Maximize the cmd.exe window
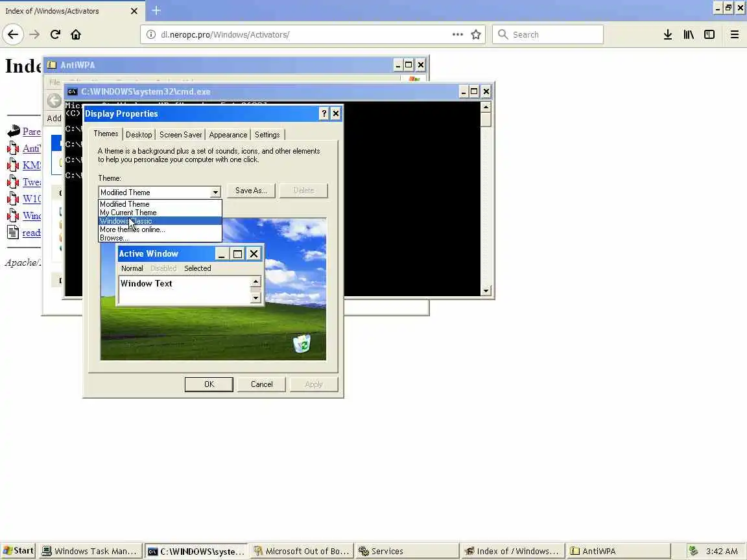 pyautogui.click(x=474, y=91)
